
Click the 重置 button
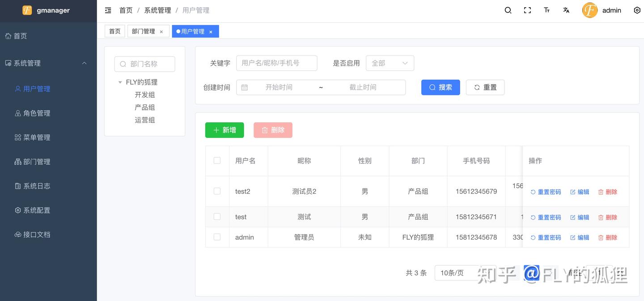click(x=485, y=87)
